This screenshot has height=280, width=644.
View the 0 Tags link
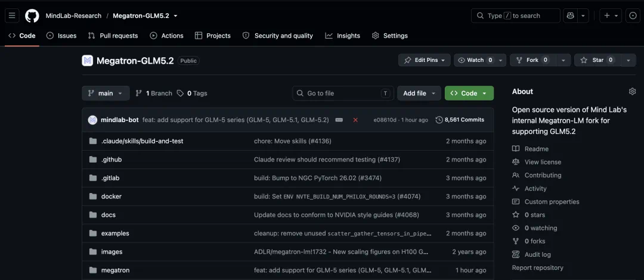click(192, 93)
